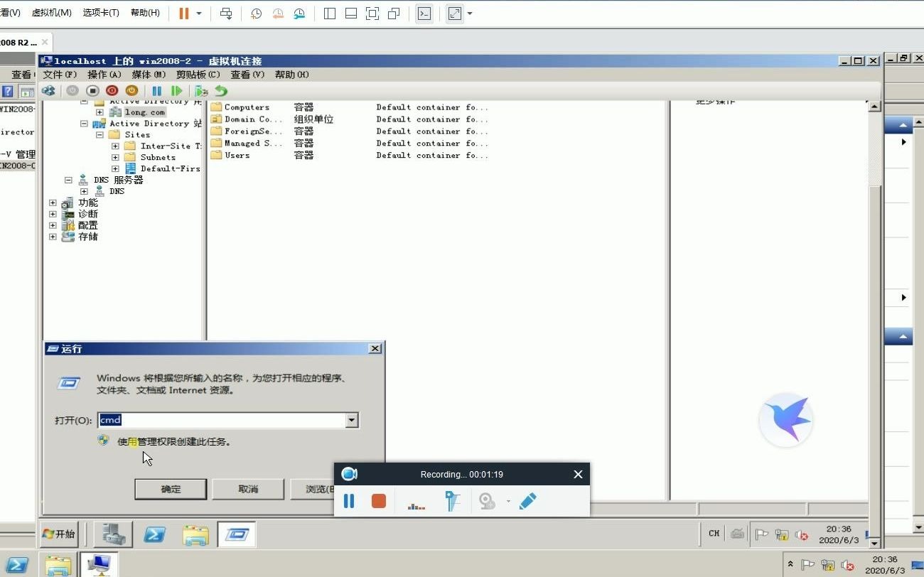
Task: Collapse the DNS 服务器 node
Action: click(68, 180)
